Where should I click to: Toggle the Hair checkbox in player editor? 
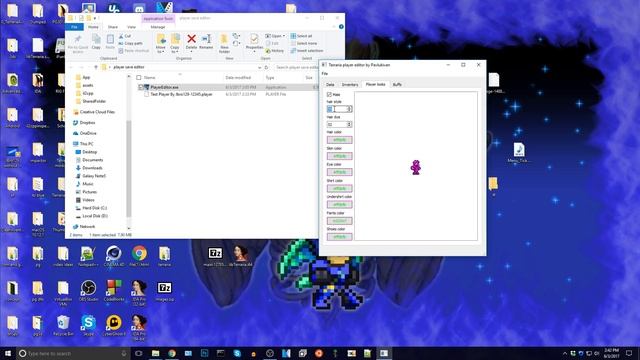pos(329,94)
